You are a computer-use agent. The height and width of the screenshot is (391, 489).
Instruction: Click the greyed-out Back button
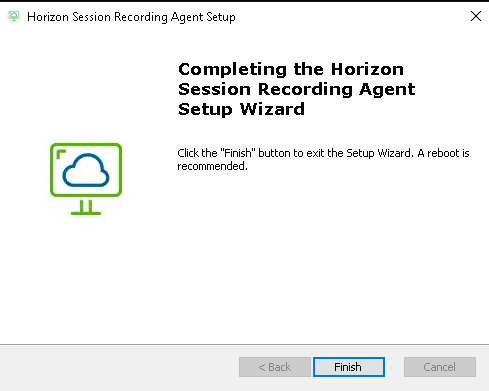(x=275, y=367)
